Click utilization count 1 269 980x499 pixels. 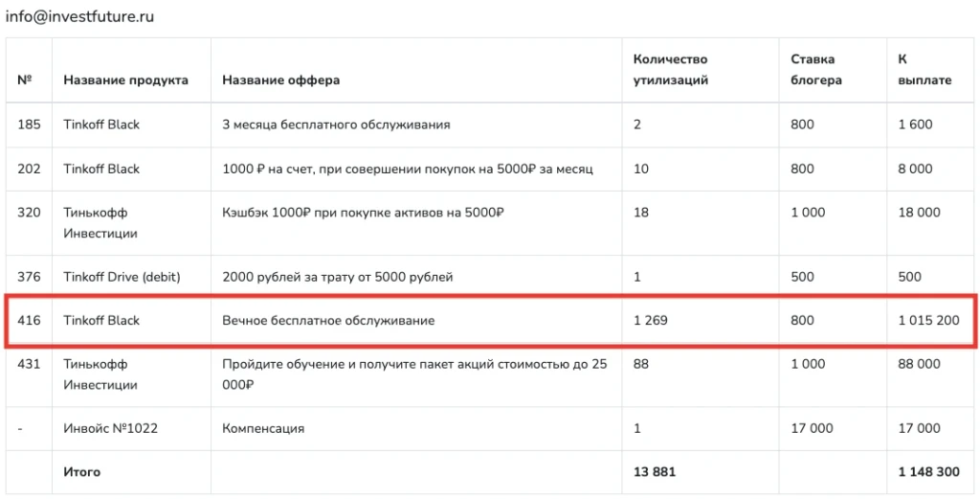pos(650,321)
